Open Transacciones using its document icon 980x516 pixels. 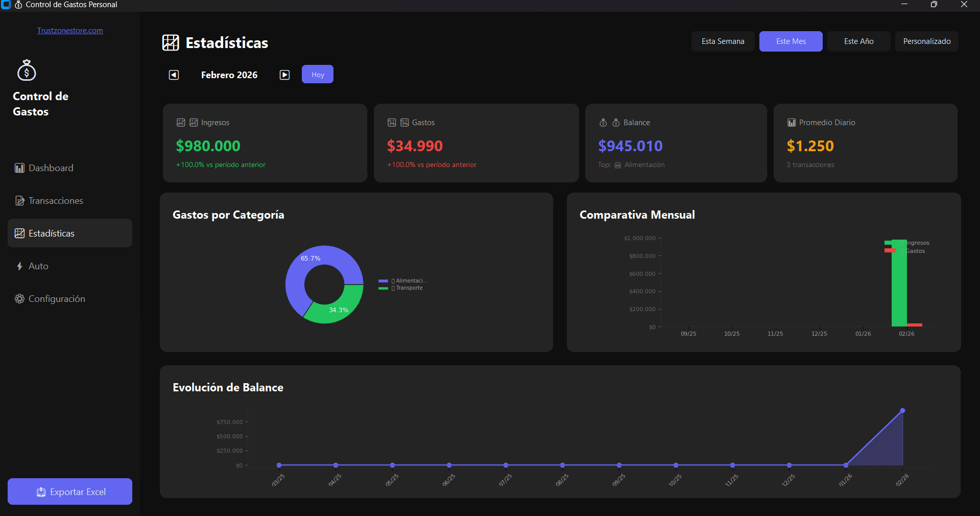19,200
